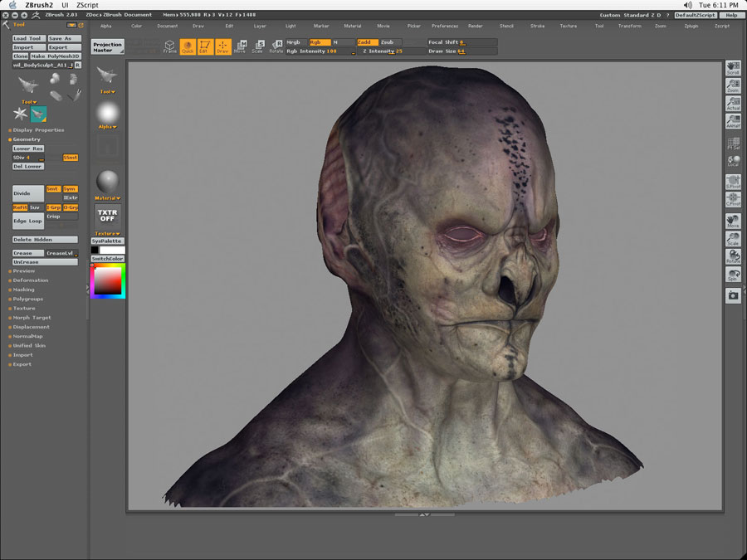
Task: Click the Quick 3D edit icon
Action: [188, 46]
